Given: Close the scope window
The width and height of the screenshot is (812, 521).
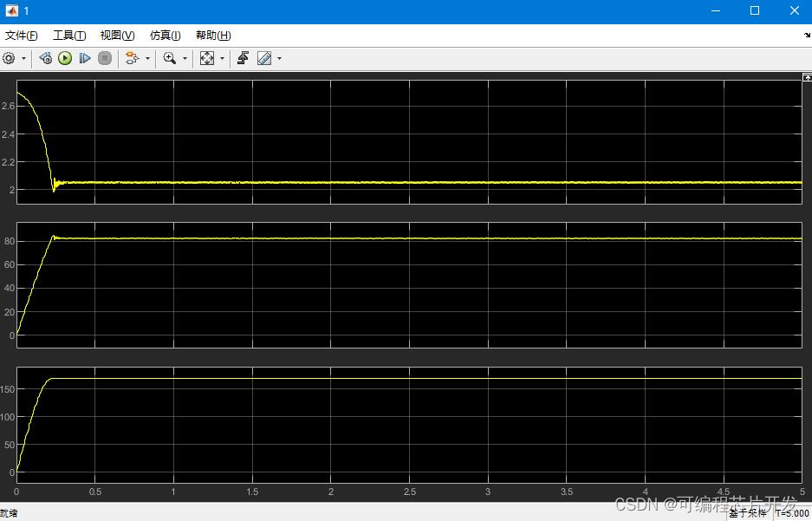Looking at the screenshot, I should tap(794, 11).
